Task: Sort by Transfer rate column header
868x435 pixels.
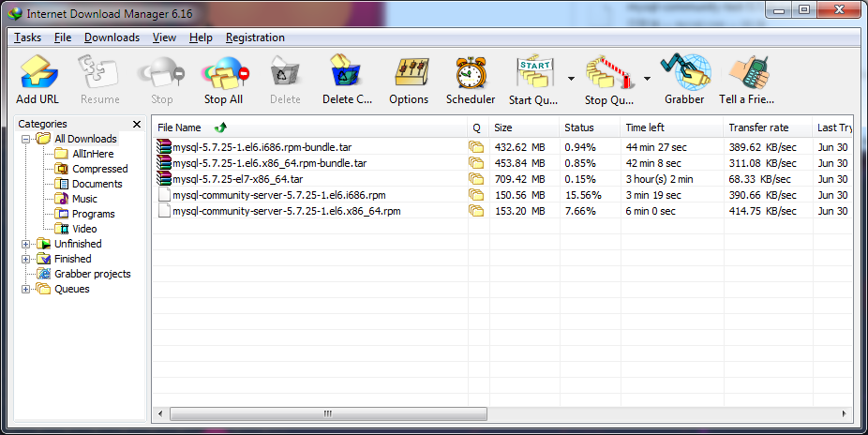Action: pos(768,127)
